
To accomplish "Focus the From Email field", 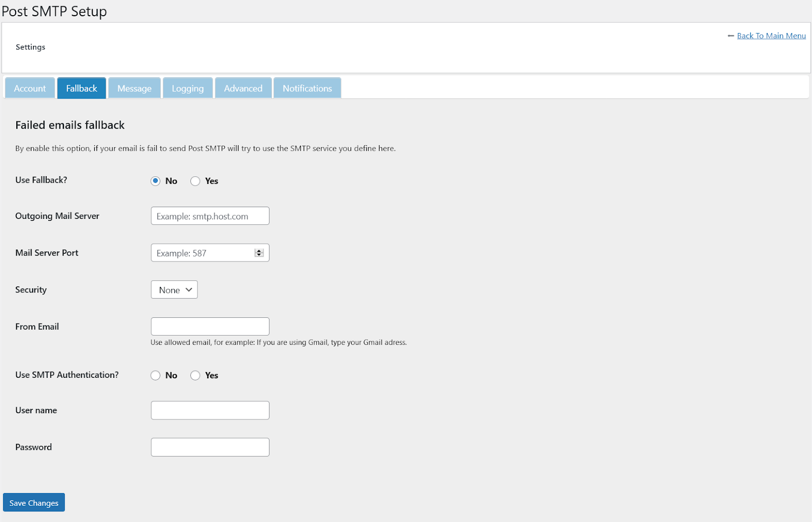I will [210, 327].
